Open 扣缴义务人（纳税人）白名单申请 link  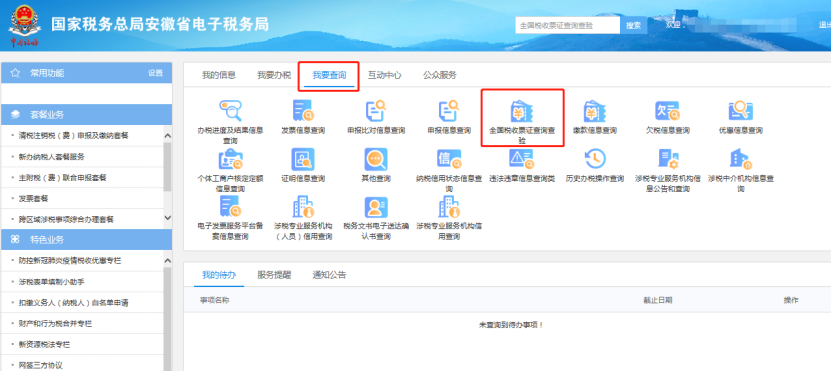point(74,303)
